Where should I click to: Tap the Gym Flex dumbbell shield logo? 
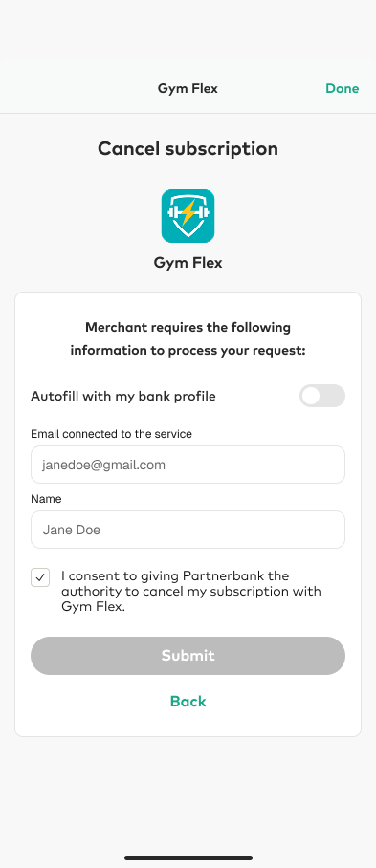188,216
